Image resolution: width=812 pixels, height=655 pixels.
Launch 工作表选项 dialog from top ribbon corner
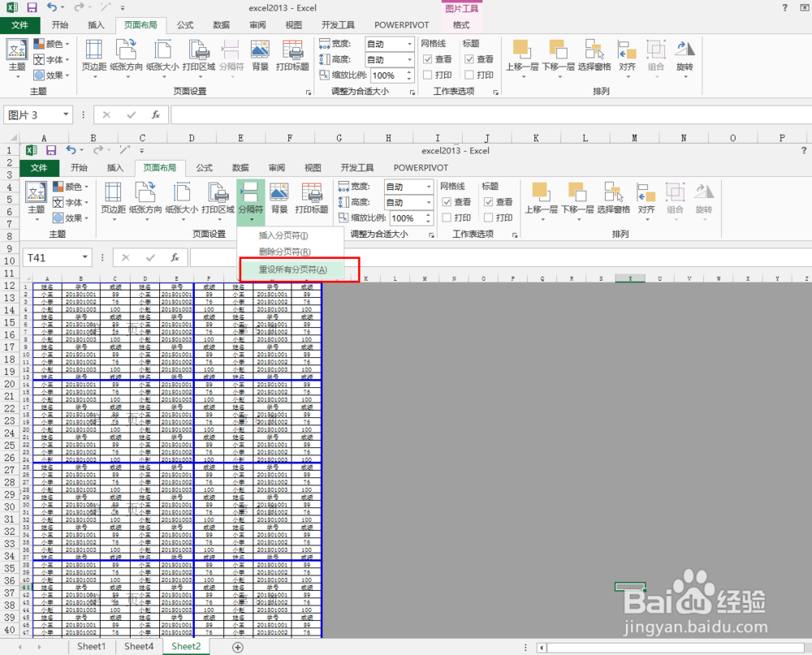pyautogui.click(x=495, y=93)
